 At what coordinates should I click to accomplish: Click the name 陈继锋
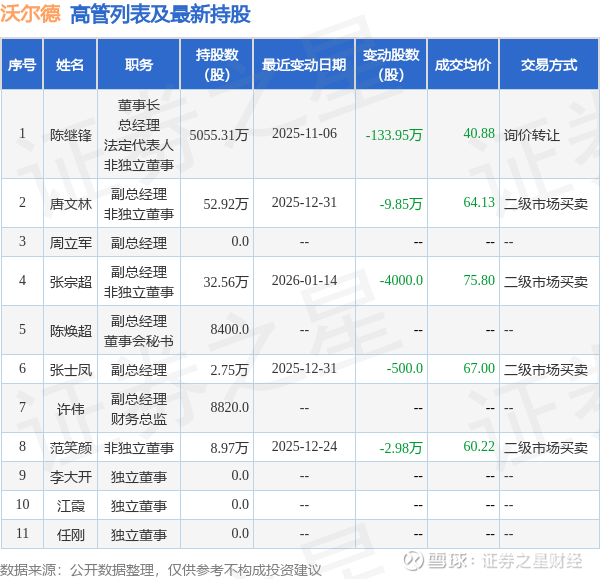pos(71,135)
